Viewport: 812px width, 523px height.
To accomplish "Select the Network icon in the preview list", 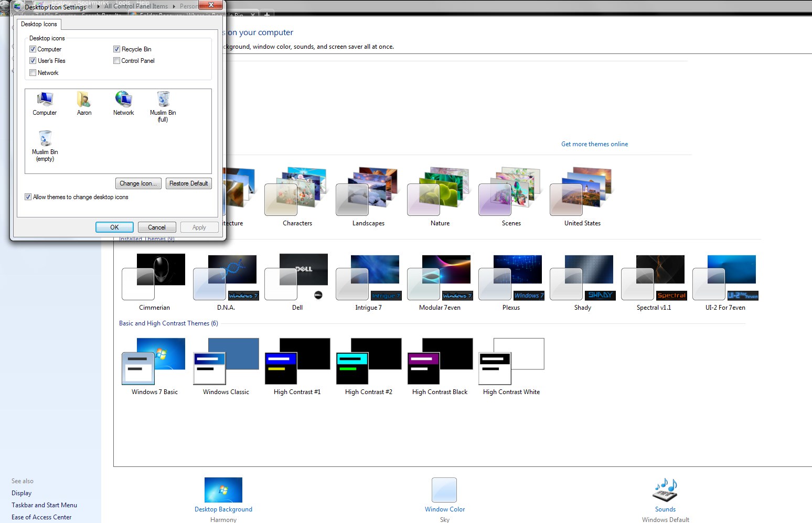I will coord(123,103).
